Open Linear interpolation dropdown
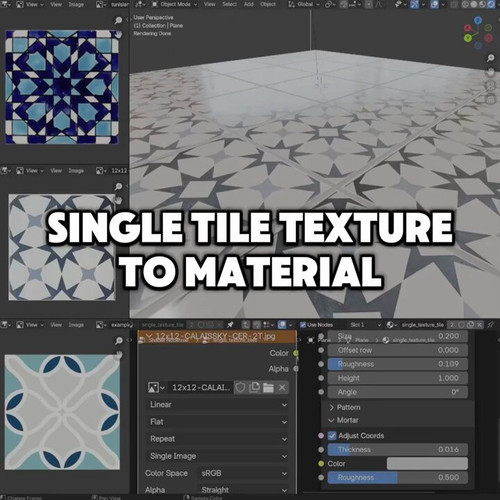Screen dimensions: 500x500 [x=218, y=404]
